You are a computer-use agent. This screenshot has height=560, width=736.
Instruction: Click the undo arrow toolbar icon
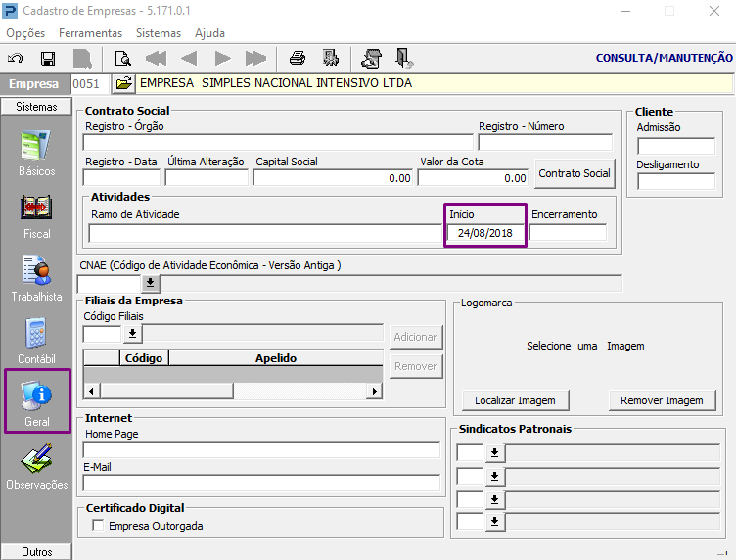17,58
